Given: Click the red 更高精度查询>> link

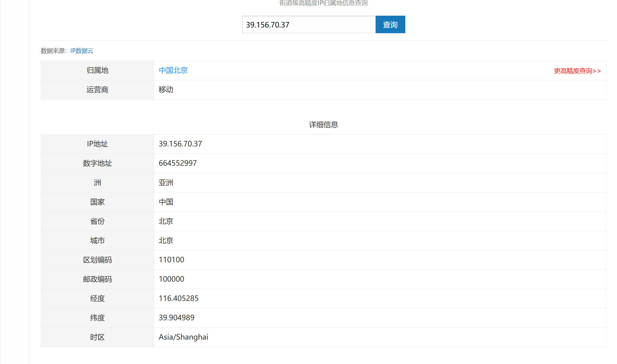Looking at the screenshot, I should (577, 71).
